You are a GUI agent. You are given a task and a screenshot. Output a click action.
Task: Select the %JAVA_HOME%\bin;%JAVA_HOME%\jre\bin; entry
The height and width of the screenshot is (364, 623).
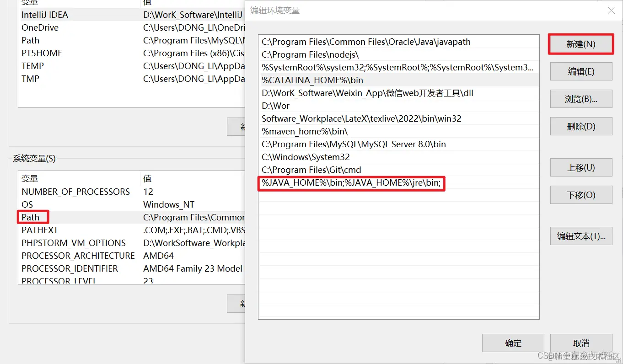(x=399, y=183)
